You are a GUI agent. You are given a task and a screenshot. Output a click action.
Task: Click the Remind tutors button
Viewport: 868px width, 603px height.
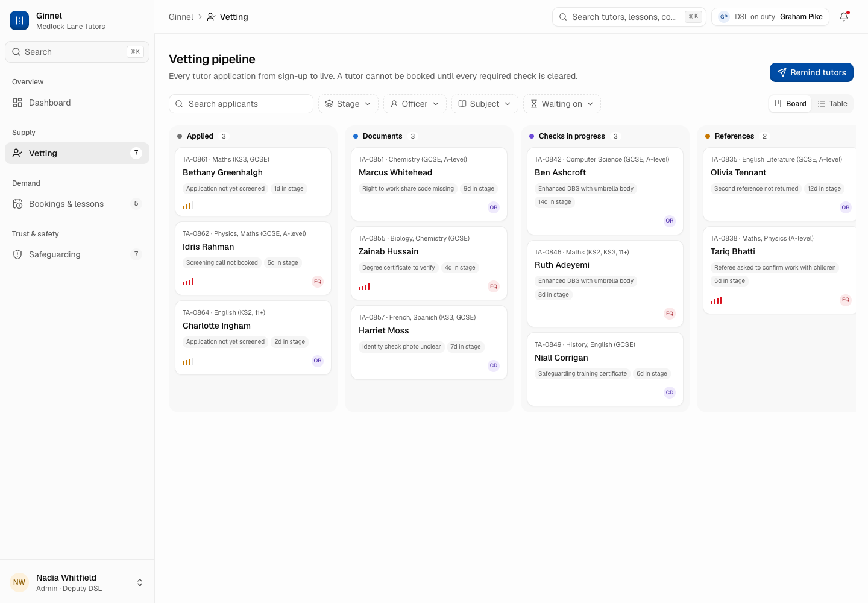(x=811, y=72)
